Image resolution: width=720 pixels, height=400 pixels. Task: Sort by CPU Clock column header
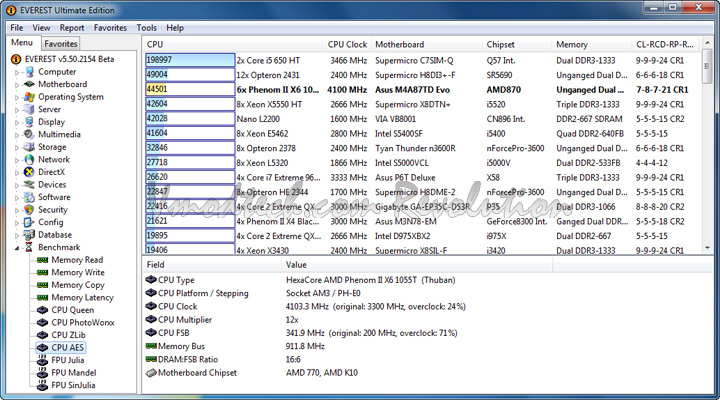click(x=347, y=45)
